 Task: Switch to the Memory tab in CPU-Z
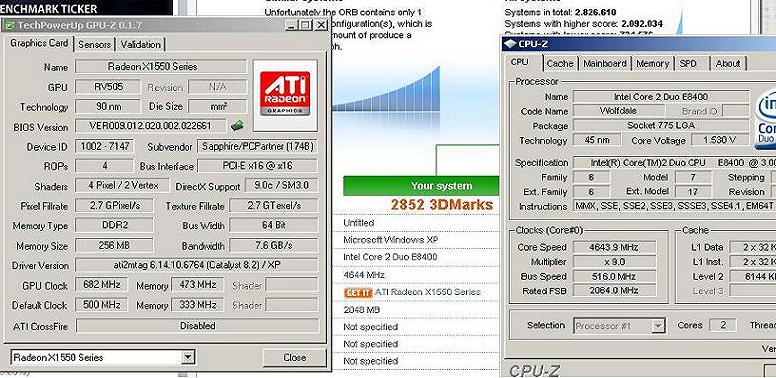pos(652,63)
